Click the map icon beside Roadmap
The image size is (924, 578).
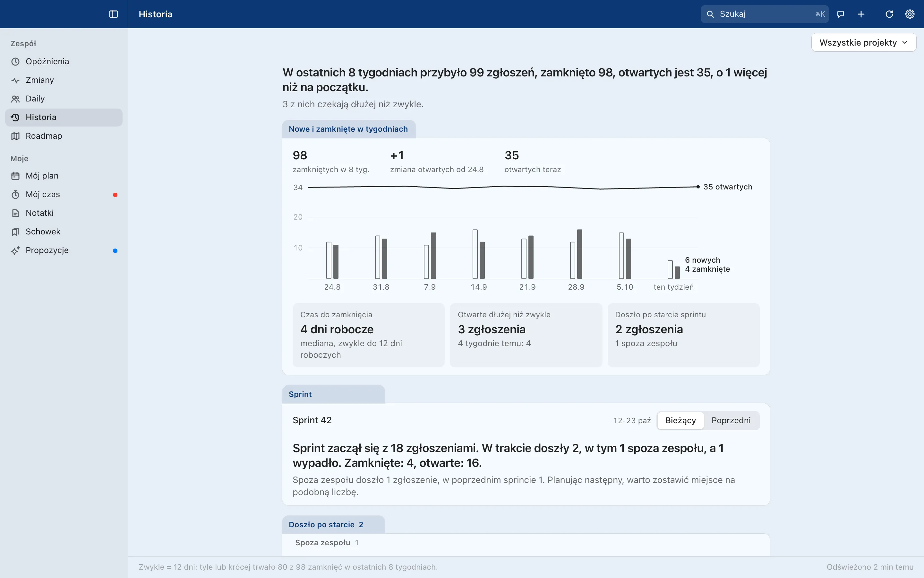[x=15, y=136]
